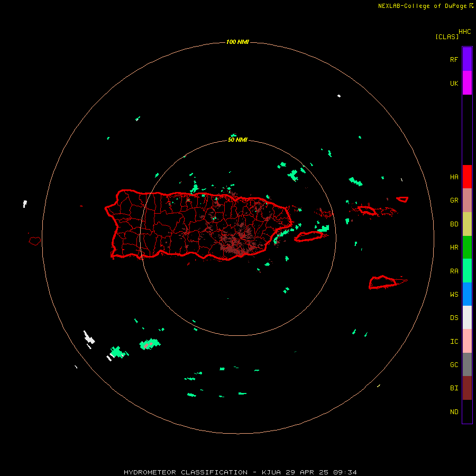
Task: Click the RA legend label
Action: click(454, 271)
